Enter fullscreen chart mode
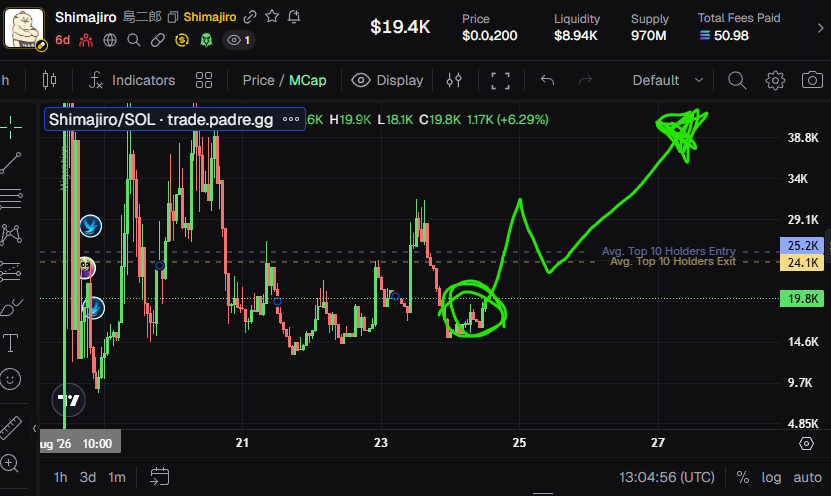Image resolution: width=831 pixels, height=496 pixels. 500,81
